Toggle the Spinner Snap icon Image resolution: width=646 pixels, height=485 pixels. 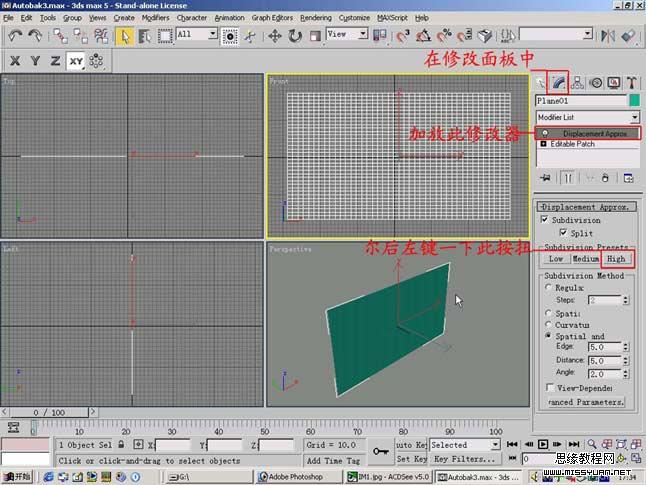pos(465,36)
